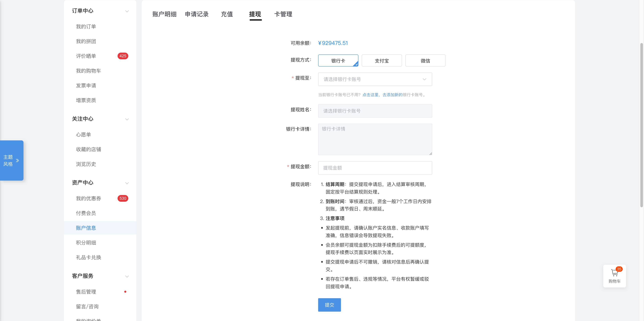The image size is (644, 321).
Task: Open 留言/咨询 in the sidebar
Action: pos(87,307)
